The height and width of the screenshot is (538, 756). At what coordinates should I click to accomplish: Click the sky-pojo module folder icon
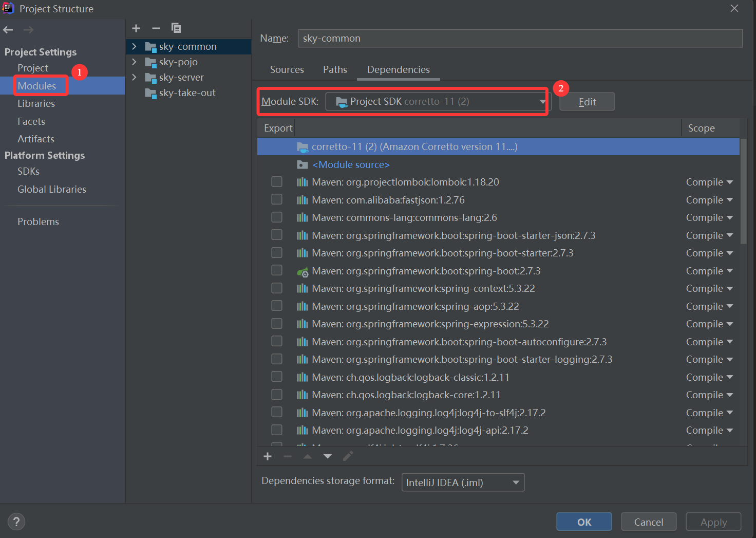(150, 63)
